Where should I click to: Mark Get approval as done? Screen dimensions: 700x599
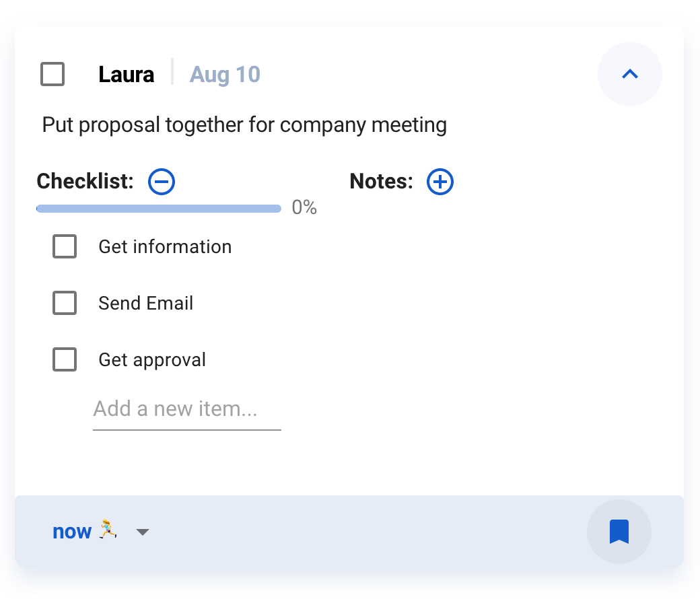[65, 360]
